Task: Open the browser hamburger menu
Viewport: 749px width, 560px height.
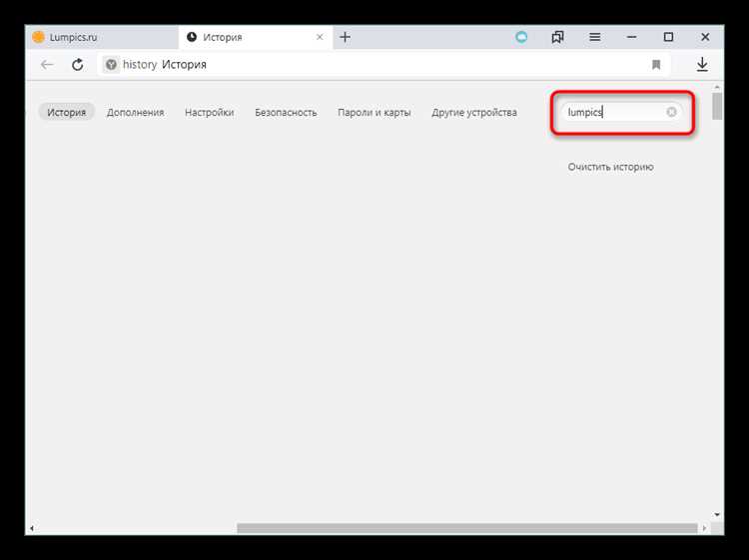Action: pyautogui.click(x=594, y=37)
